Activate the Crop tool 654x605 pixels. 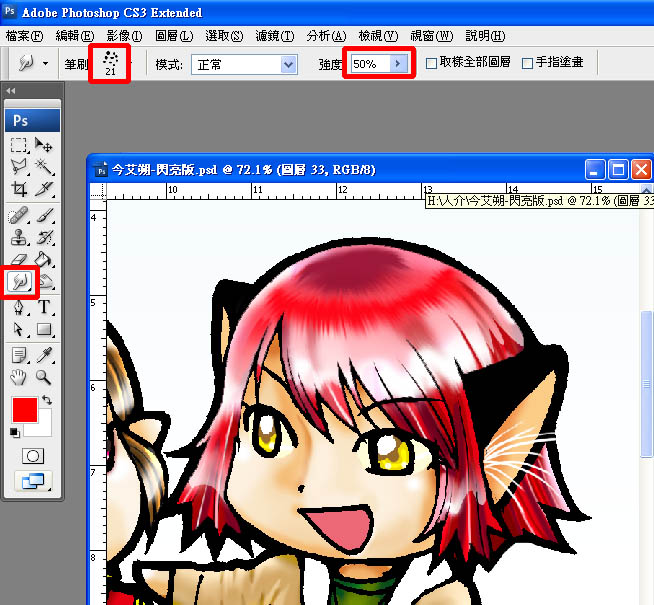(19, 189)
